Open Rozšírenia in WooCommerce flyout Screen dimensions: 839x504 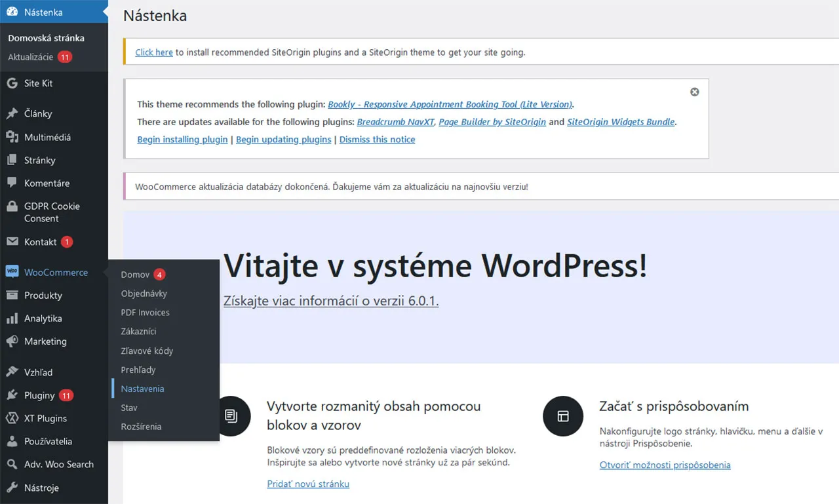coord(141,427)
